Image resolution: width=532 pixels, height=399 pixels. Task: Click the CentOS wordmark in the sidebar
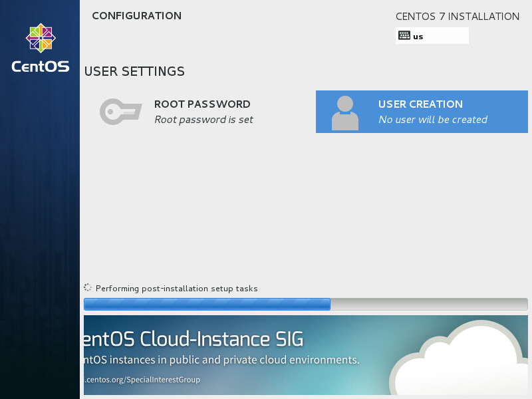click(40, 66)
